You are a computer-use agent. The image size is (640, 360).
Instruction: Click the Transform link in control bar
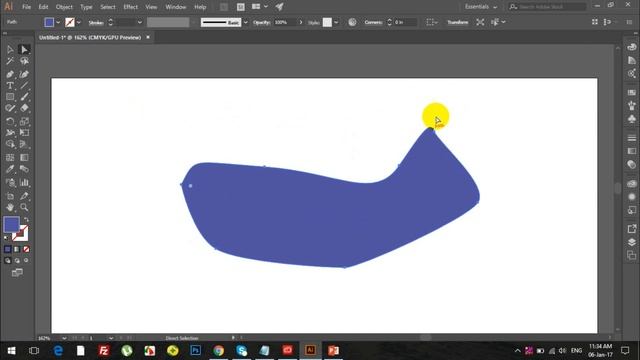(458, 22)
